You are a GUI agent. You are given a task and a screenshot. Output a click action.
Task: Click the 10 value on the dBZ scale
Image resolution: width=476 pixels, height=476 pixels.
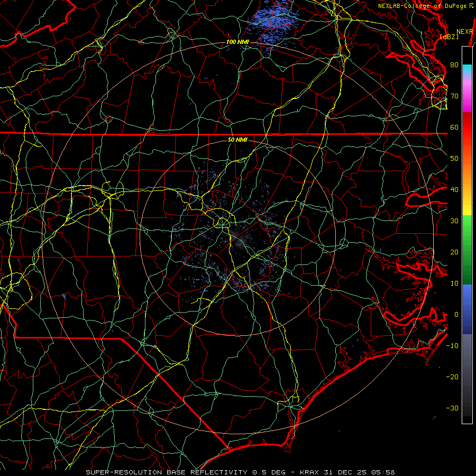[x=454, y=283]
